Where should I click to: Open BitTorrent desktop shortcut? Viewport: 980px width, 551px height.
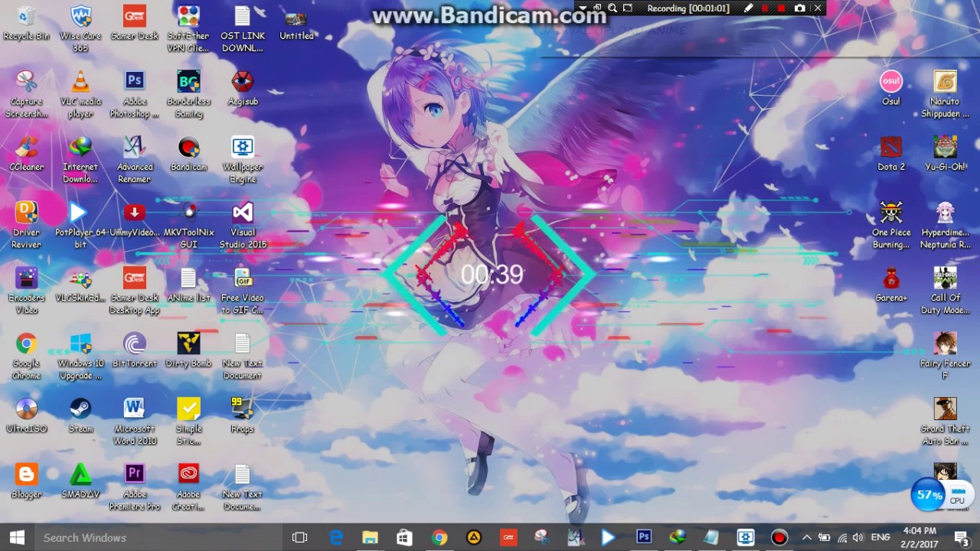[135, 350]
